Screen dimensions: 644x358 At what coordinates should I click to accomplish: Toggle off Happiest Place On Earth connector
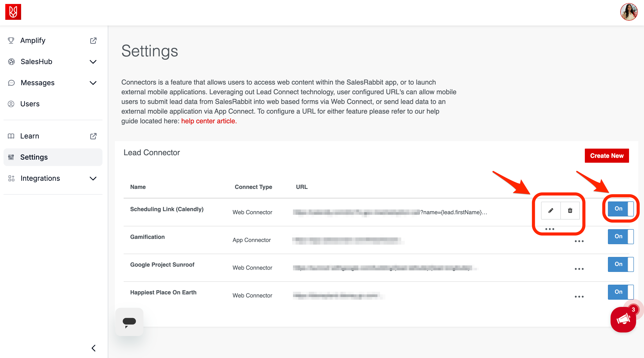coord(620,292)
